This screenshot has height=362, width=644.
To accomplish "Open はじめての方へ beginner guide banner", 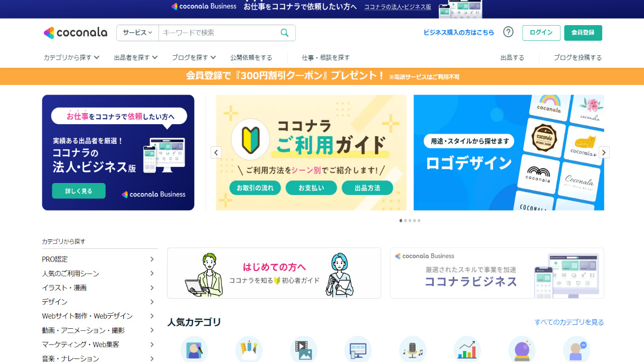I will (x=274, y=273).
